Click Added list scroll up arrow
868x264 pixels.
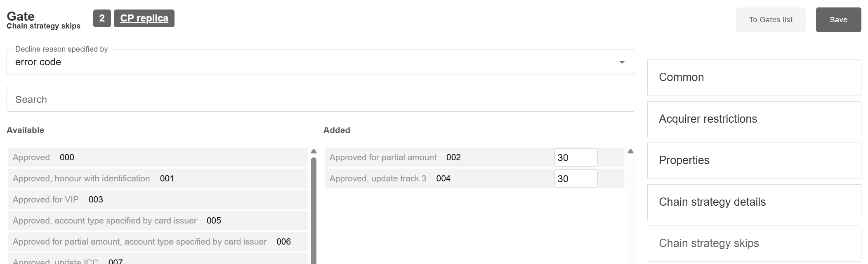[x=630, y=151]
